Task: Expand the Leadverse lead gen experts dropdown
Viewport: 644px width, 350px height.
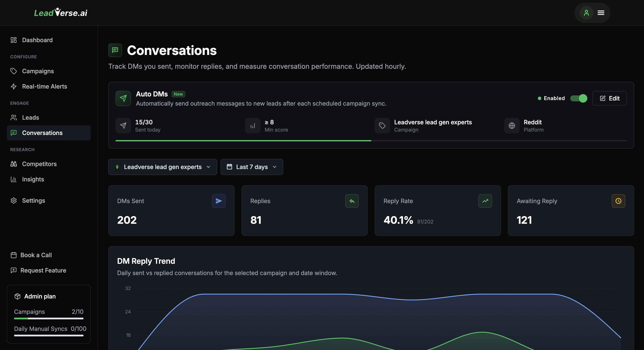Action: coord(163,167)
